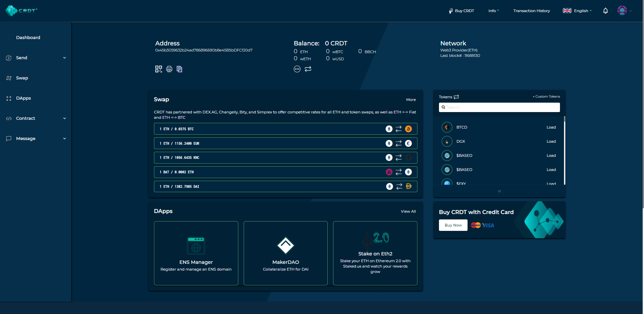Click More in Swap panel
Viewport: 644px width, 314px height.
tap(411, 100)
